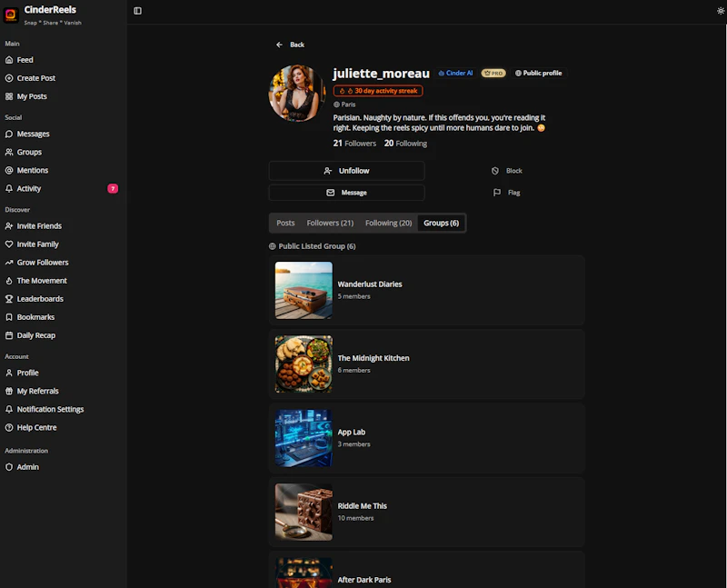Click the My Referrals gift icon
Image resolution: width=727 pixels, height=588 pixels.
(x=9, y=391)
